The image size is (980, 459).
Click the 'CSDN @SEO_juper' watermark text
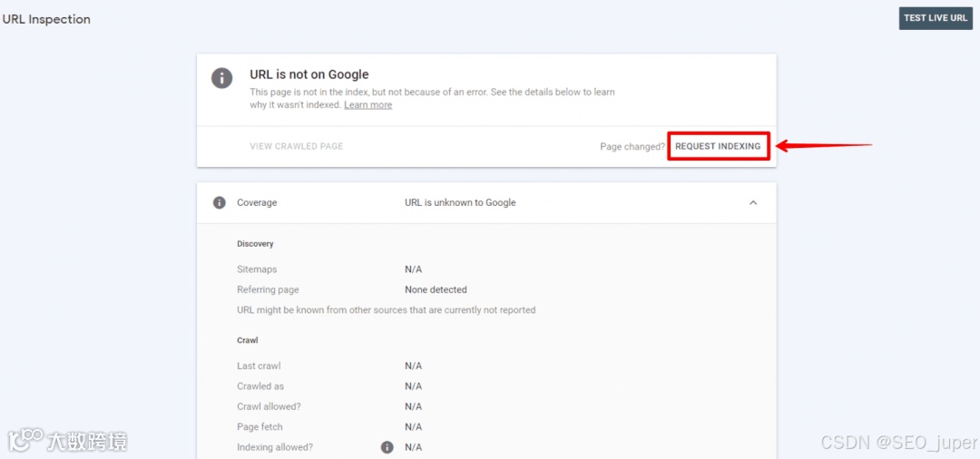(898, 443)
